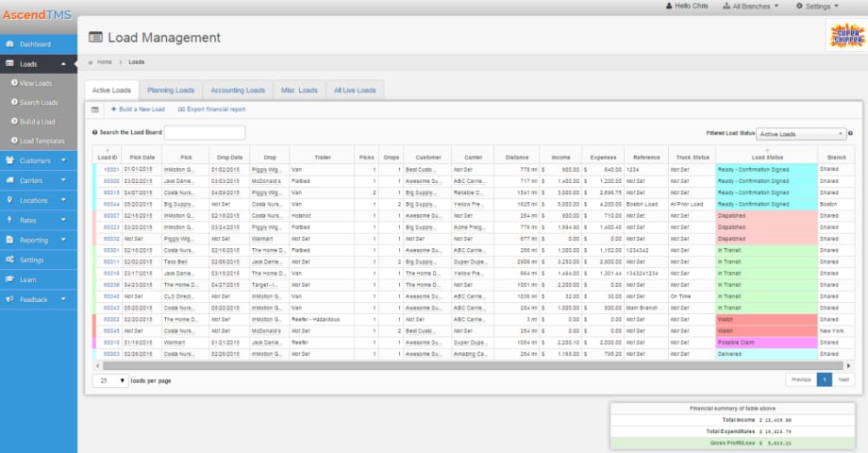868x453 pixels.
Task: Click Export financial report button
Action: click(211, 109)
